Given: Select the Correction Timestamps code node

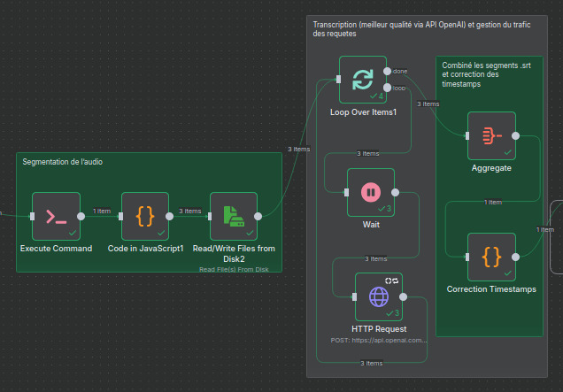Looking at the screenshot, I should [490, 257].
